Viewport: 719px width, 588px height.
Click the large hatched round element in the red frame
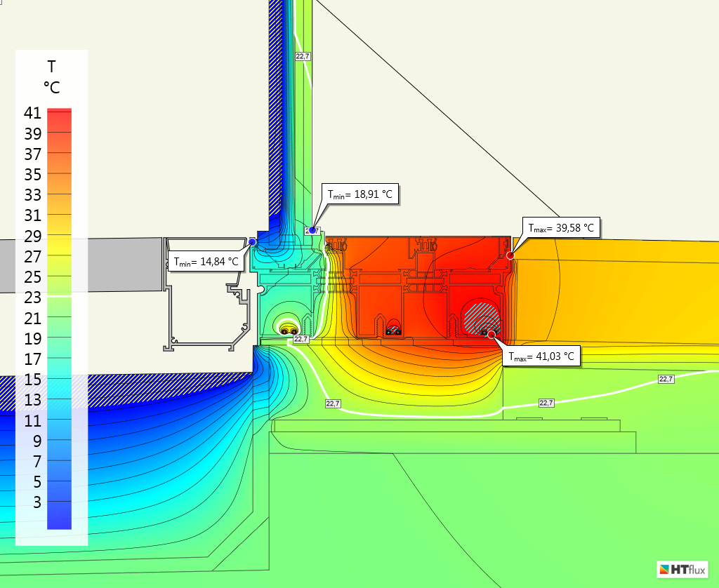pos(480,316)
